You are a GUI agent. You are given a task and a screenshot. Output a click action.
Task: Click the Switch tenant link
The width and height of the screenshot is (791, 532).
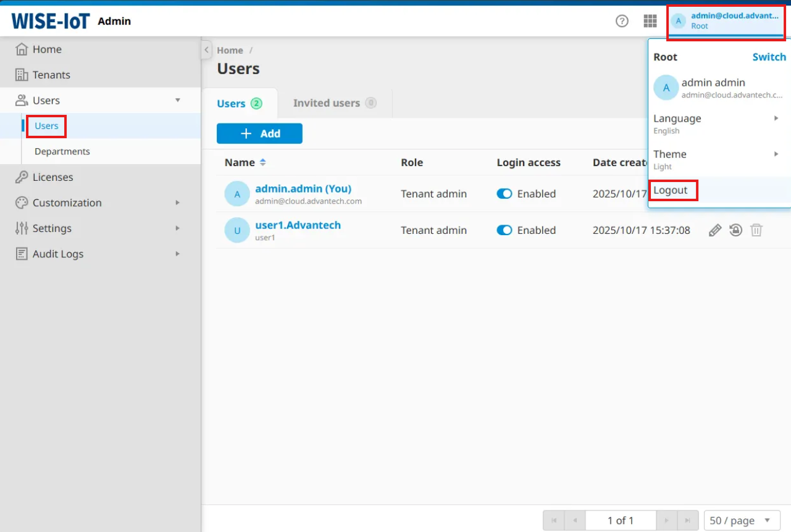click(769, 57)
